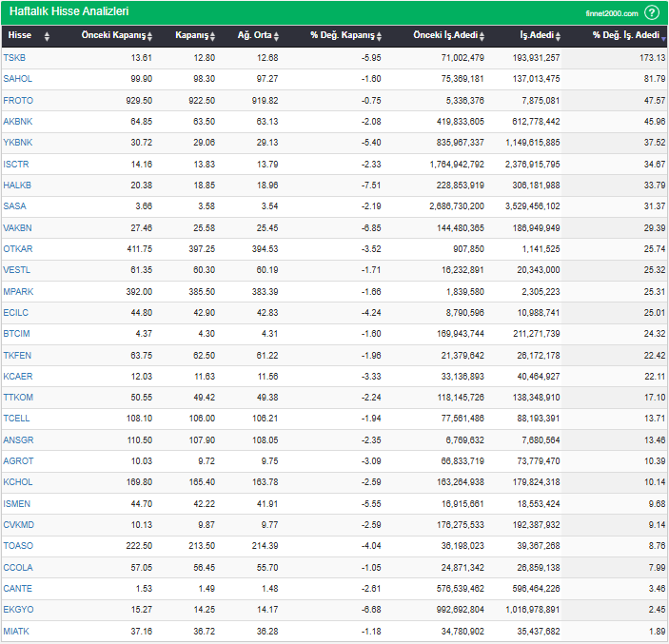The height and width of the screenshot is (644, 669).
Task: Open KCHOL stock link
Action: 17,481
